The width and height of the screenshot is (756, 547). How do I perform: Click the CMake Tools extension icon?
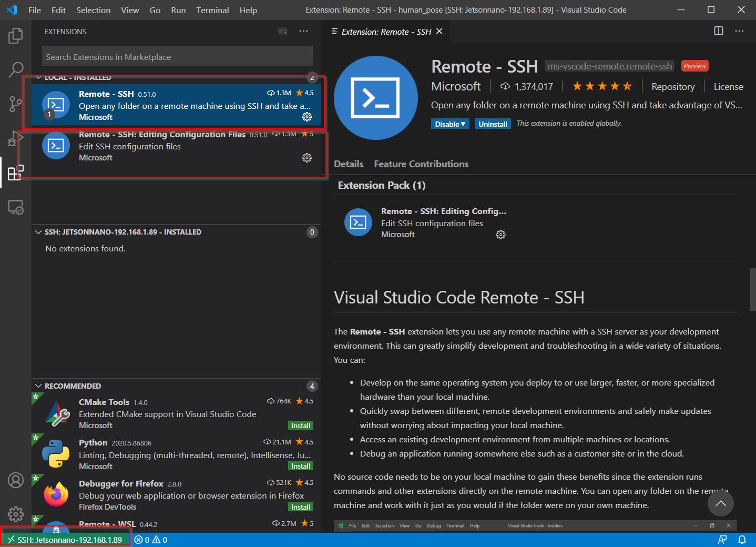57,413
